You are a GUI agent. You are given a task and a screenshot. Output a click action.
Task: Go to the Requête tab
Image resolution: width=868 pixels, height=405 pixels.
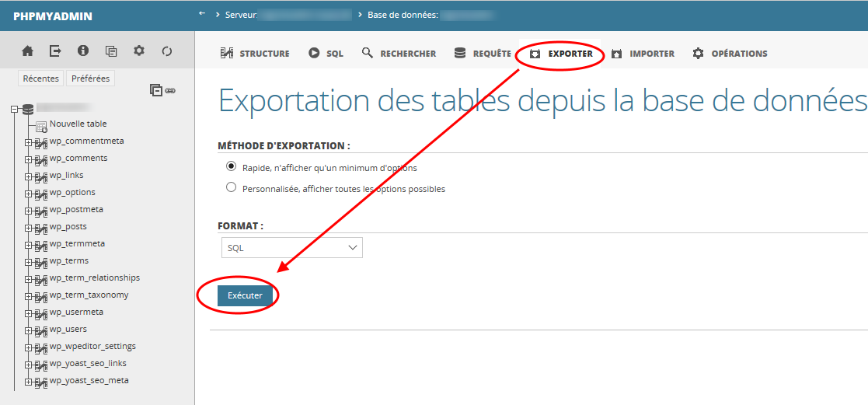coord(483,54)
